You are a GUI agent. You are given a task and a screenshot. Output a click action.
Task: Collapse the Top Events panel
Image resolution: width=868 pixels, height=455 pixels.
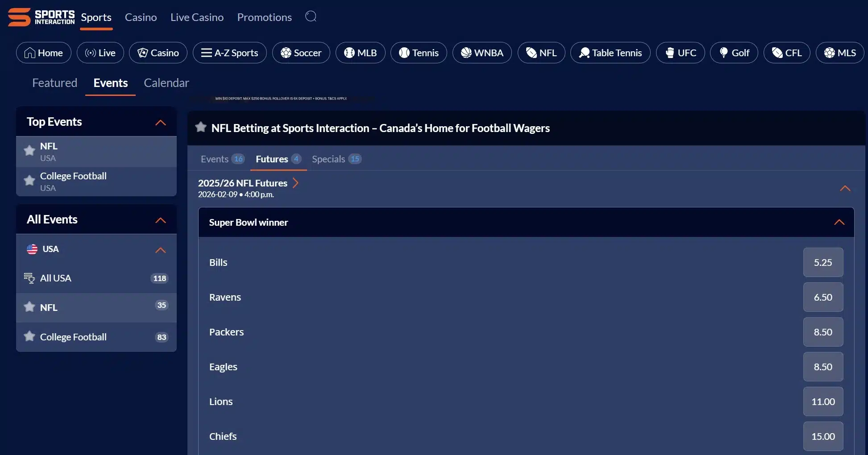click(x=160, y=123)
